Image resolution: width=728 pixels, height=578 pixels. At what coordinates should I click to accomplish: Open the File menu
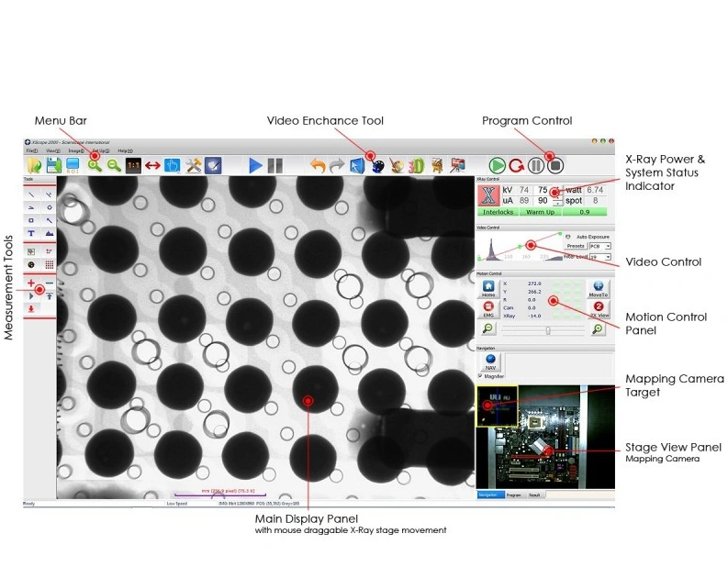click(x=31, y=150)
